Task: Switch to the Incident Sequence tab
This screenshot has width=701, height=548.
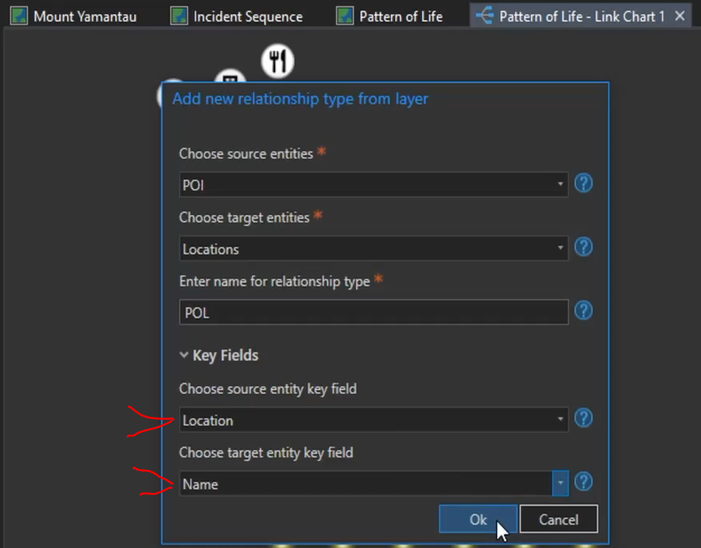Action: [247, 17]
